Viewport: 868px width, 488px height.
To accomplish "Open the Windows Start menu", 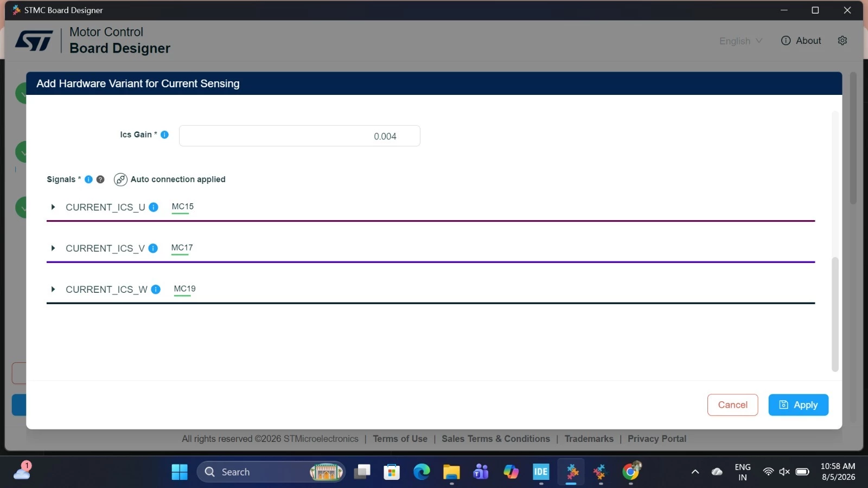I will point(180,472).
